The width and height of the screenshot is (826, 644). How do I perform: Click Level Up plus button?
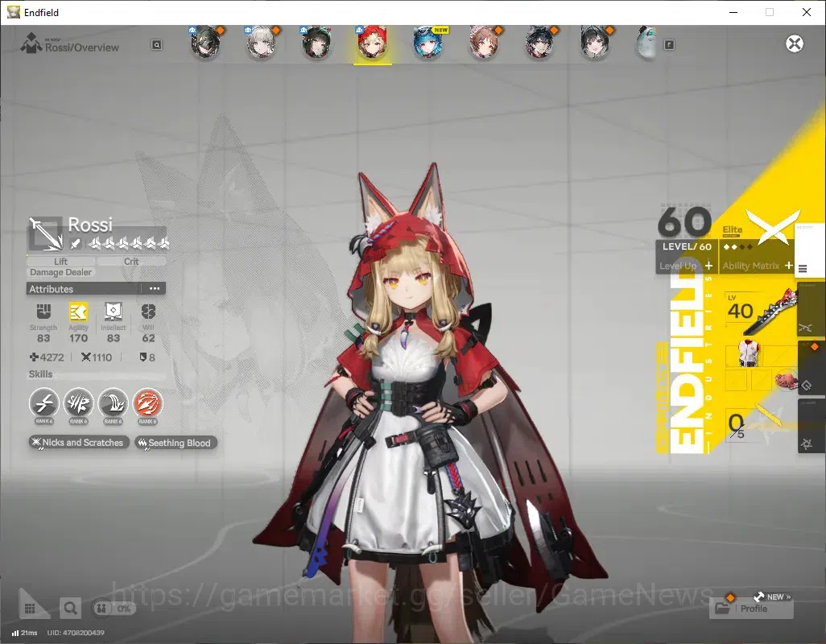(708, 266)
